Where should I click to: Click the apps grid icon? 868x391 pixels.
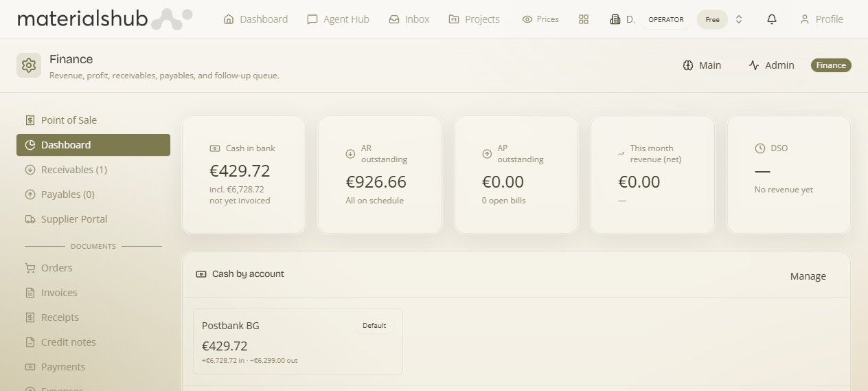pos(584,19)
